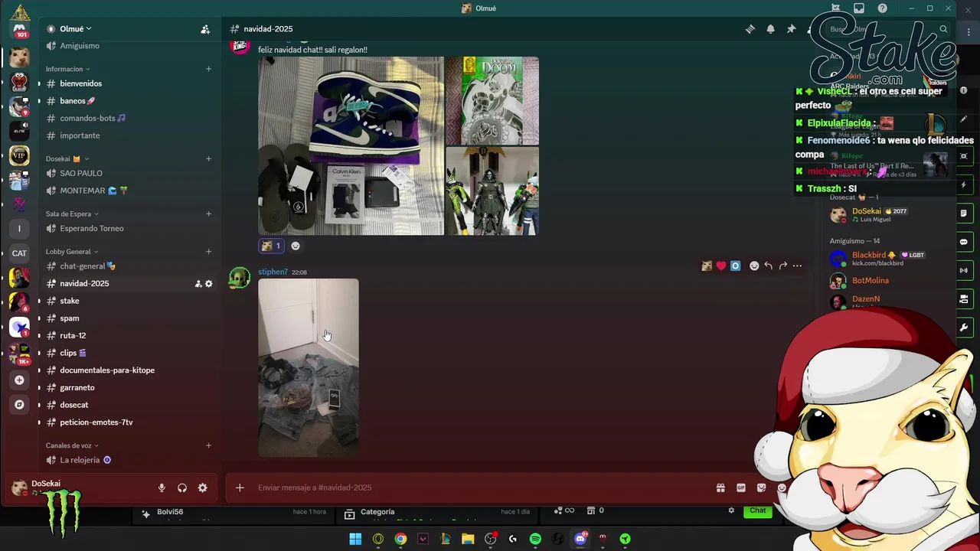The image size is (980, 551).
Task: Create channel in Informacion category plus
Action: pos(208,69)
